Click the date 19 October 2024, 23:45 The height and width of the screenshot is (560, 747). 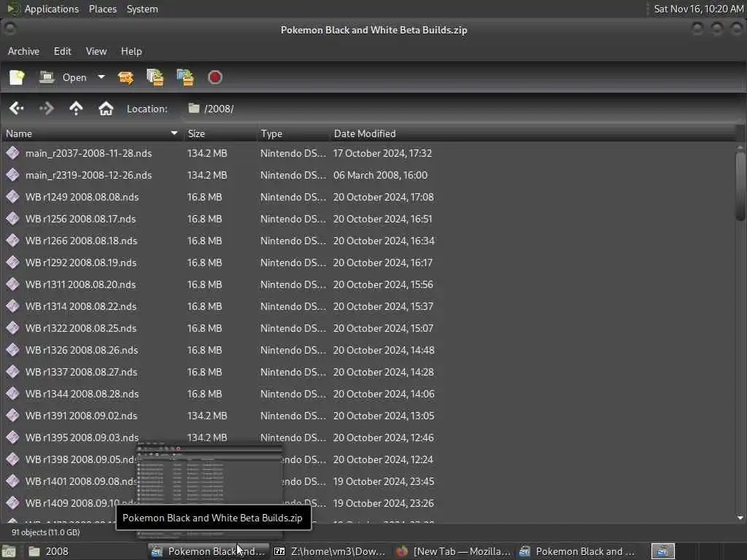click(384, 481)
